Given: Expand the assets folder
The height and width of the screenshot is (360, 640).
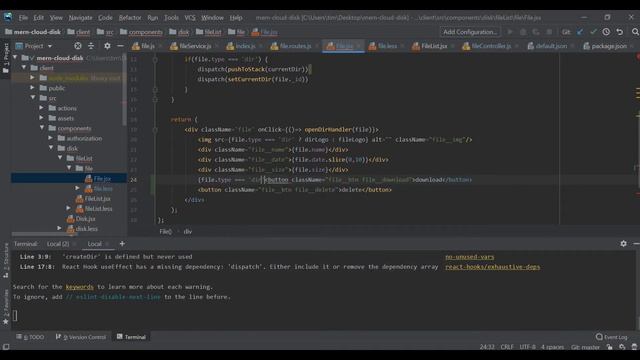Looking at the screenshot, I should (42, 118).
